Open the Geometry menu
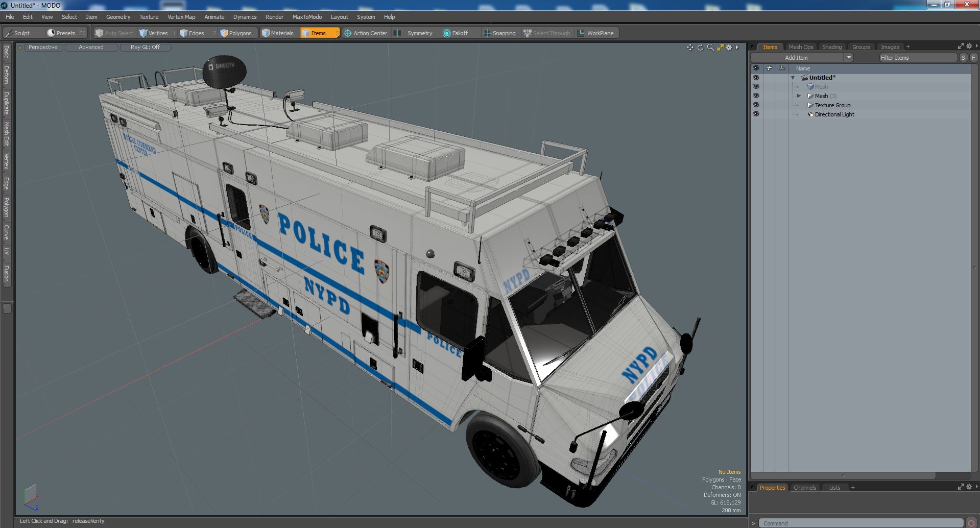The image size is (980, 528). (x=118, y=17)
